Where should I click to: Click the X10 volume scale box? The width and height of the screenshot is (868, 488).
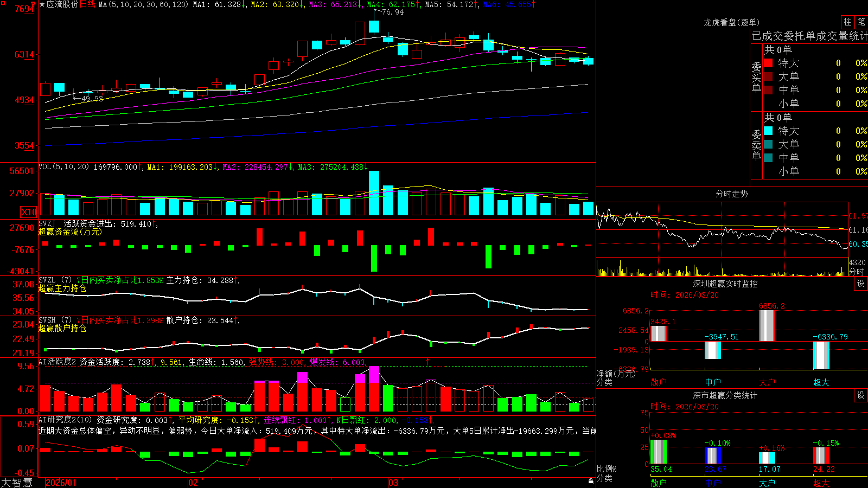29,212
